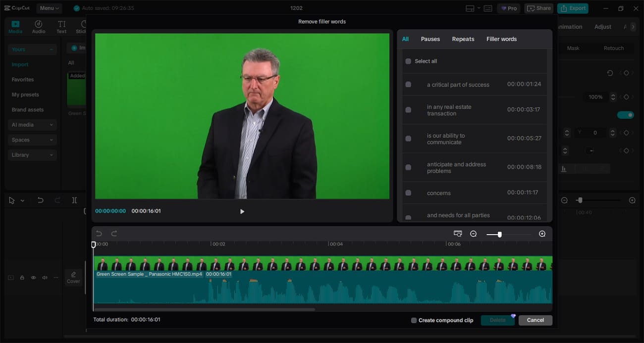Click the fit timeline to view icon
644x343 pixels.
[x=458, y=234]
